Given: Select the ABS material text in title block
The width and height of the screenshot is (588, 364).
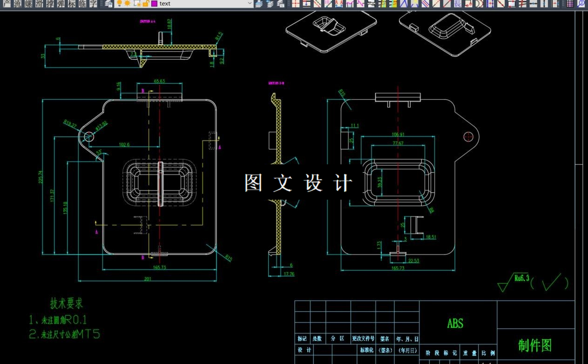Looking at the screenshot, I should pyautogui.click(x=455, y=323).
